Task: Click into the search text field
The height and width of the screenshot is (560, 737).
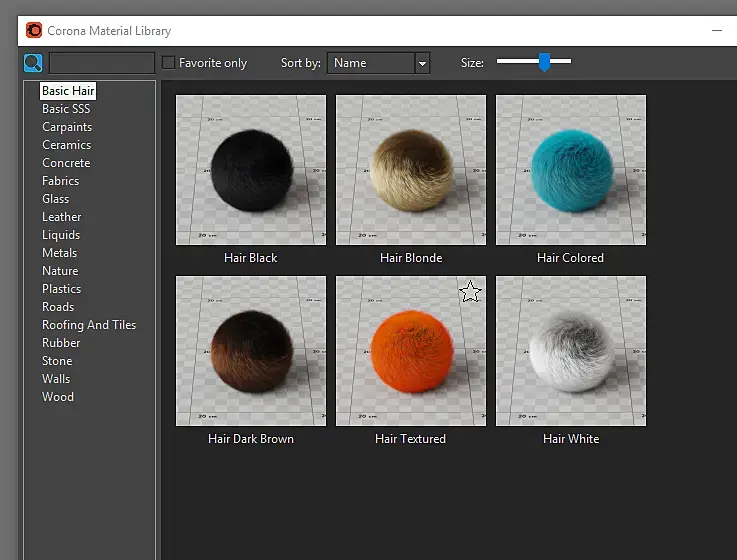Action: pos(102,63)
